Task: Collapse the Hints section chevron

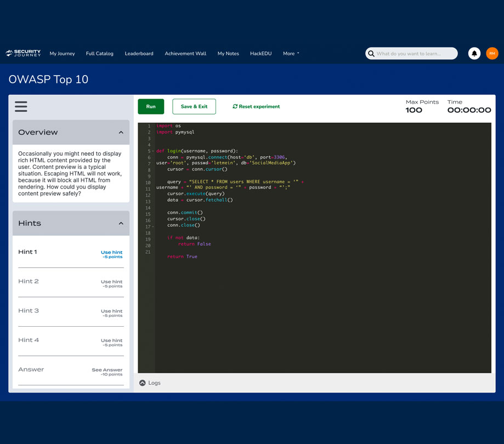Action: [x=121, y=223]
